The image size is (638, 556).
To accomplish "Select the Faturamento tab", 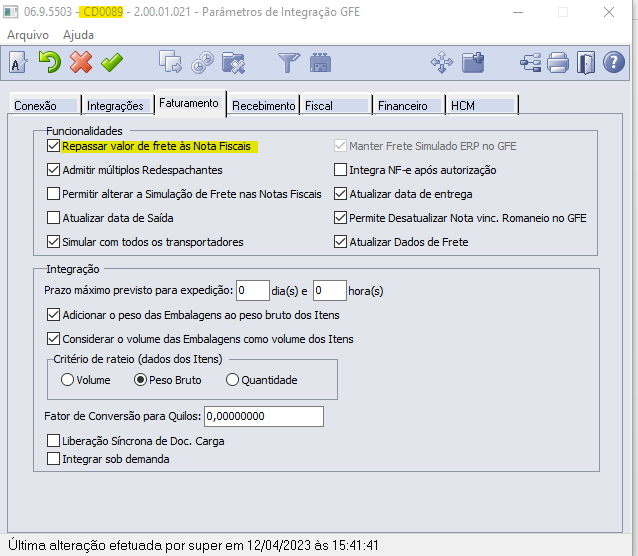I will pos(190,103).
